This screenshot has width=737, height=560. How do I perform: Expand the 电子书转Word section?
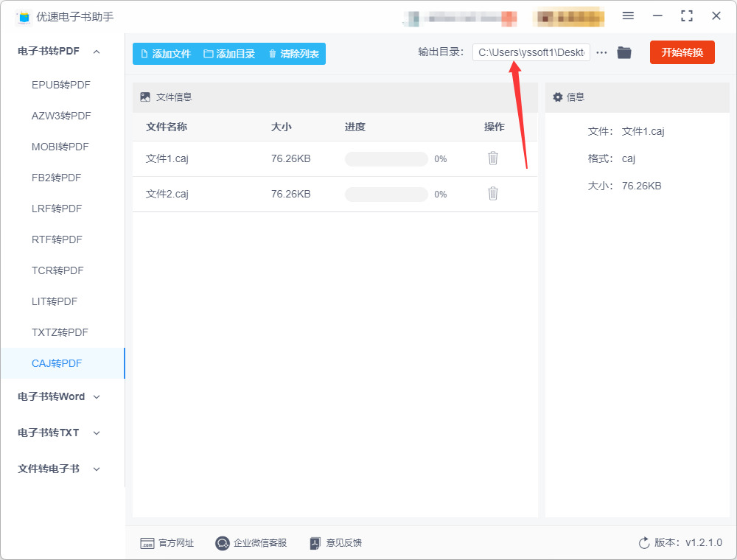pos(58,397)
